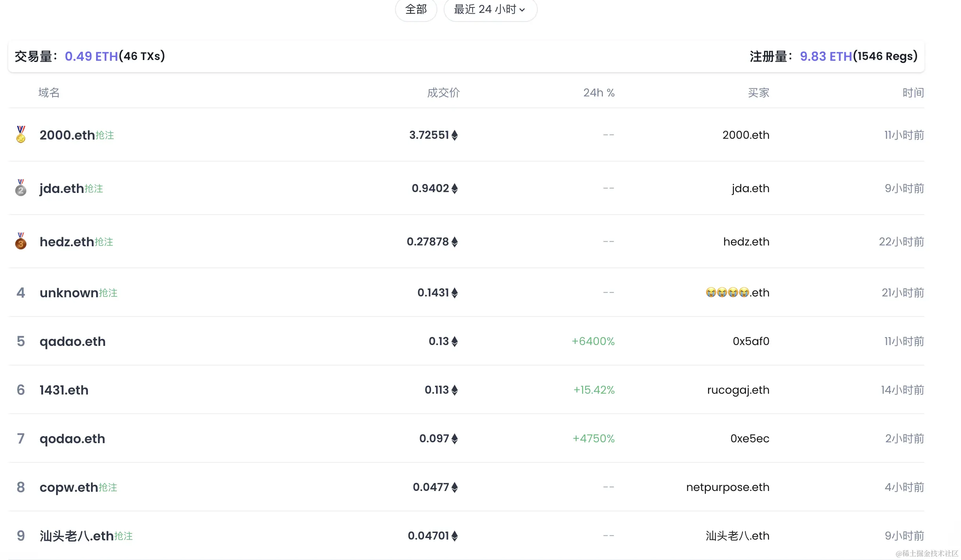Click the Ethereum symbol next to price 3.72551
The width and height of the screenshot is (961, 560).
point(455,135)
